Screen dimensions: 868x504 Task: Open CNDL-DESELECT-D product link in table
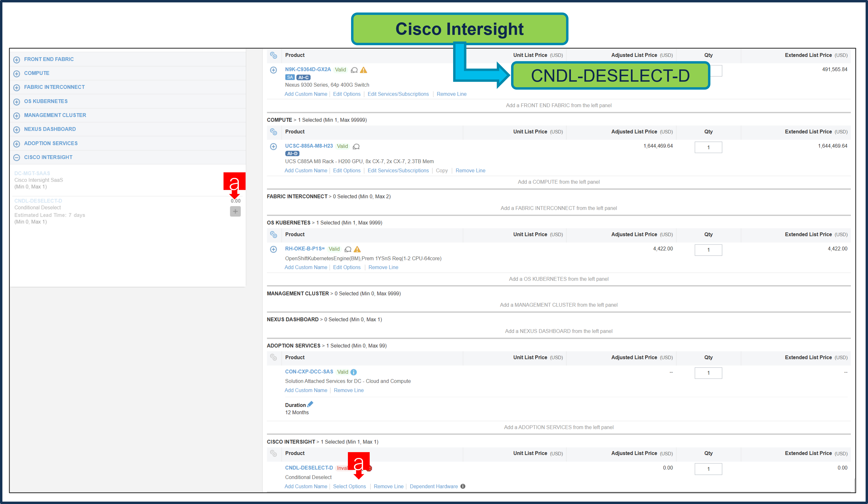[309, 468]
